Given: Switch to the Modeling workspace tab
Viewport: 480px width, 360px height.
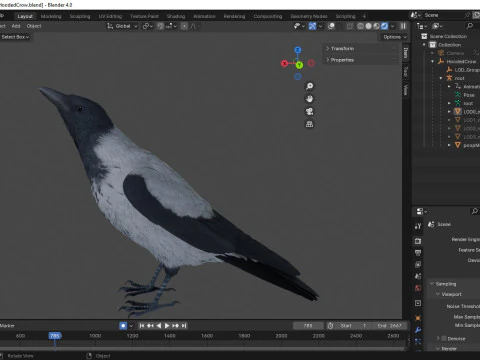Looking at the screenshot, I should [51, 16].
